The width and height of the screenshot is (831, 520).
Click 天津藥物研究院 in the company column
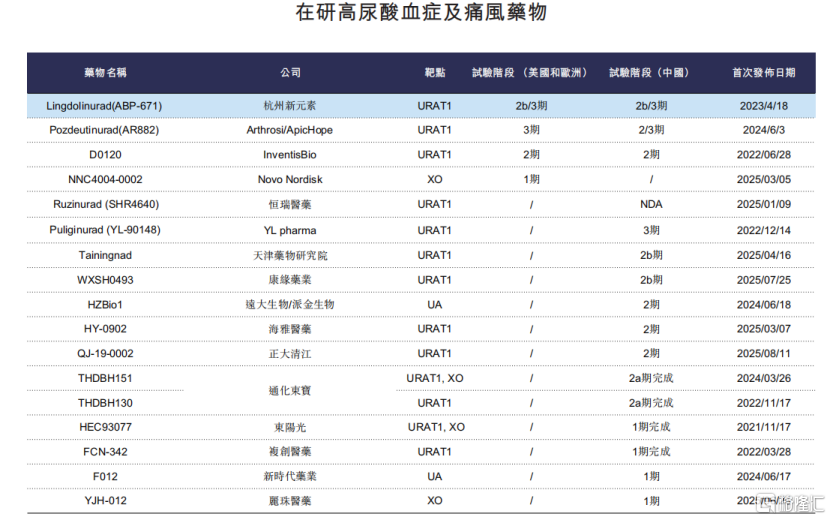click(x=290, y=255)
